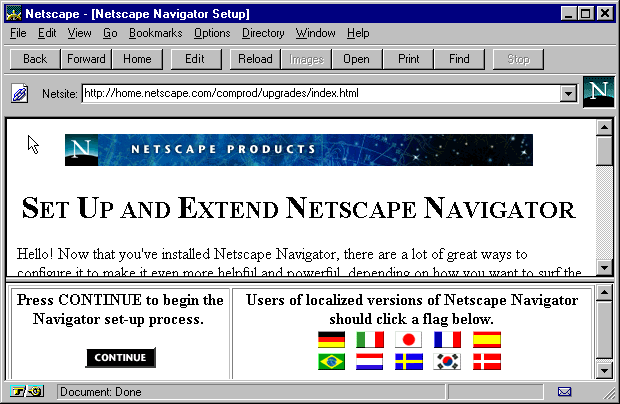620x404 pixels.
Task: Click the Stop toolbar button
Action: [x=518, y=59]
